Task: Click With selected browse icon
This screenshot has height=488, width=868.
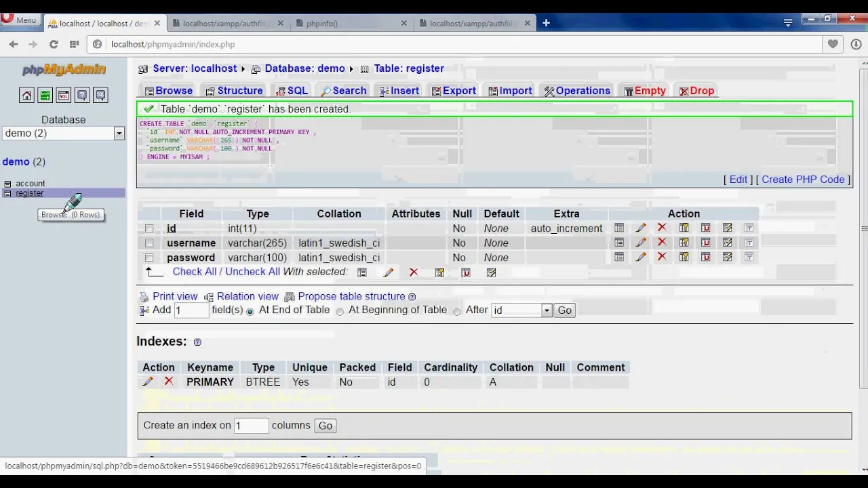Action: tap(362, 272)
